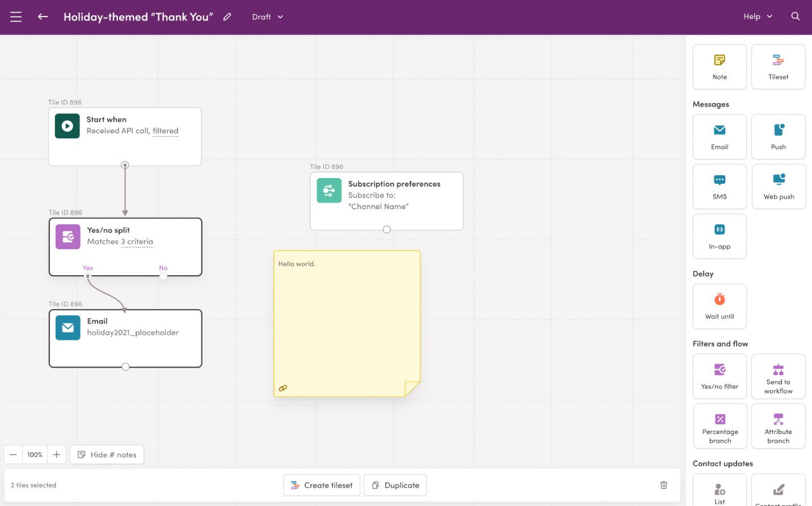The image size is (812, 506).
Task: Add a Note to the canvas
Action: (x=719, y=66)
